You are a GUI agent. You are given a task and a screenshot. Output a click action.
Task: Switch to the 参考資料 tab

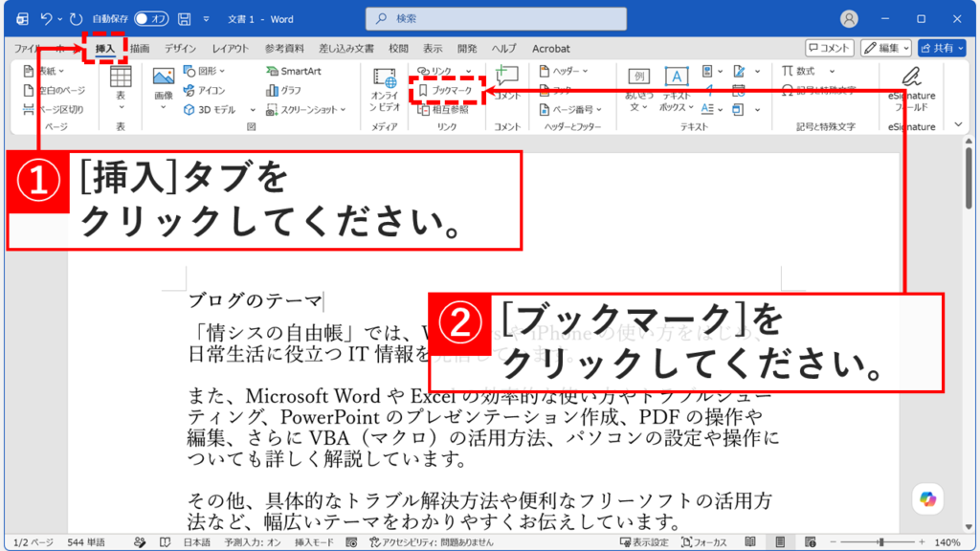pos(284,48)
